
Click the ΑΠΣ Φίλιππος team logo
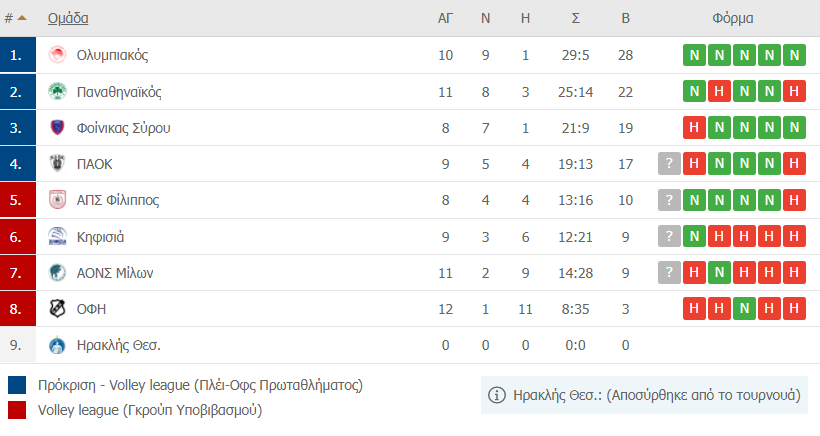point(57,200)
